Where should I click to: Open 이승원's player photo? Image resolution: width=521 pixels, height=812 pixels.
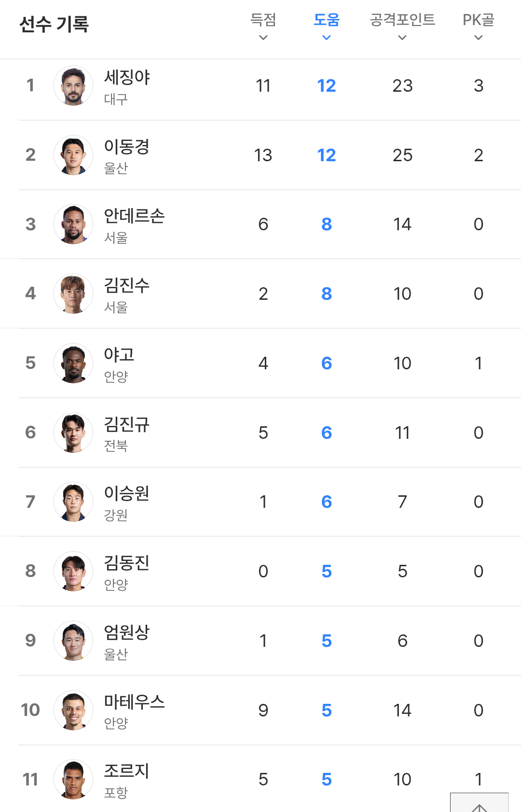[x=73, y=502]
